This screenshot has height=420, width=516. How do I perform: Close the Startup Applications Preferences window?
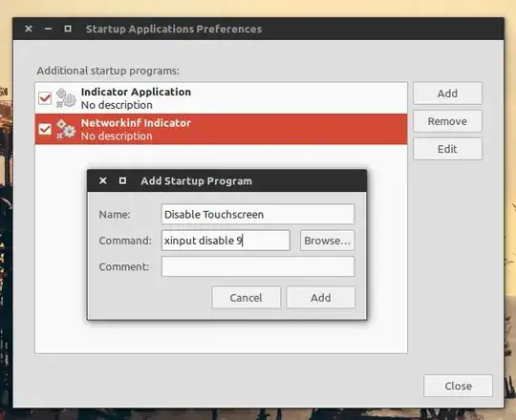click(x=29, y=29)
